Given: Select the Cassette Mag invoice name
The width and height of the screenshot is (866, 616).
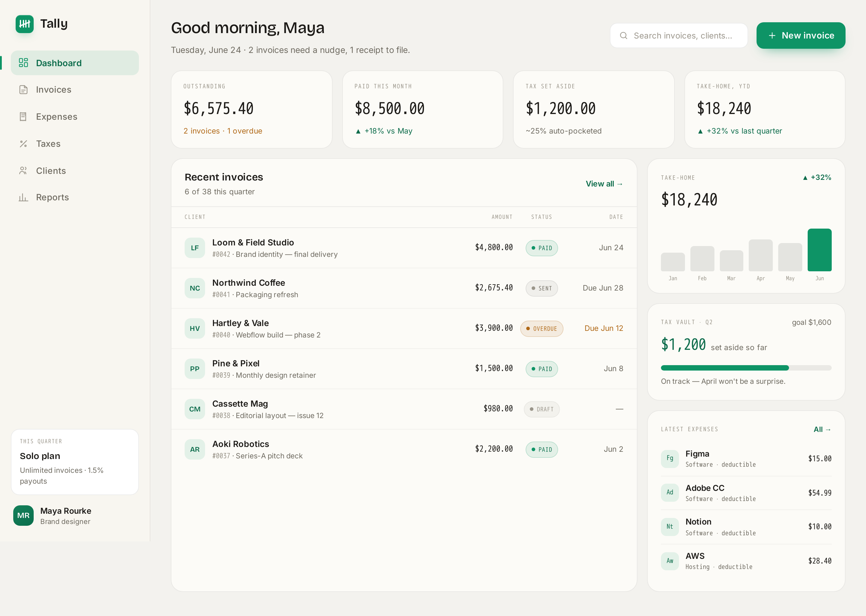Looking at the screenshot, I should click(240, 404).
